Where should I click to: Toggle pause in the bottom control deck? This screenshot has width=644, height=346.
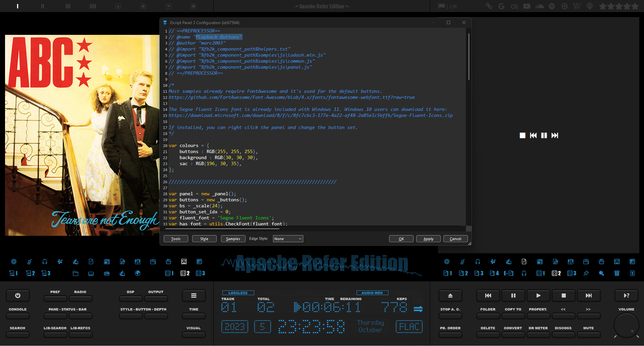point(513,295)
